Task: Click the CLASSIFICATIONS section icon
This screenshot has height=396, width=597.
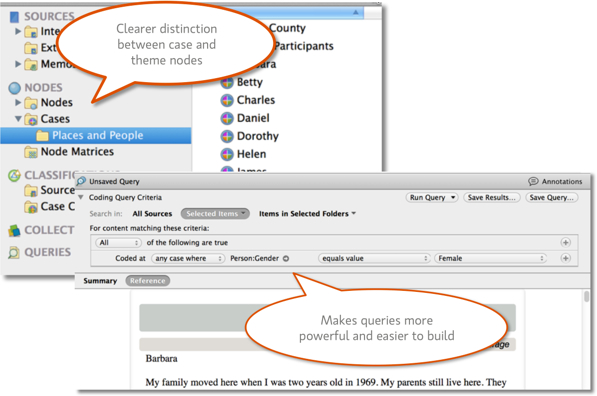Action: click(14, 176)
